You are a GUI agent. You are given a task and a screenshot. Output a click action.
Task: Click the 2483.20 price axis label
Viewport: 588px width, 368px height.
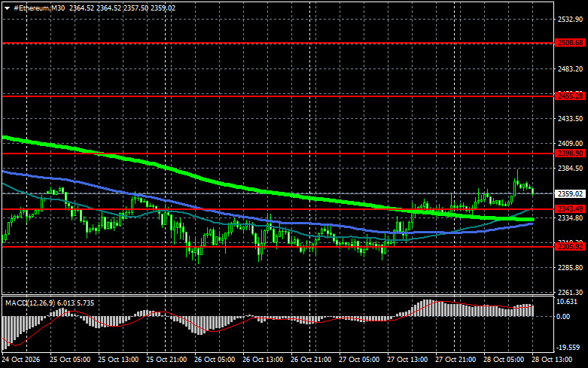571,69
